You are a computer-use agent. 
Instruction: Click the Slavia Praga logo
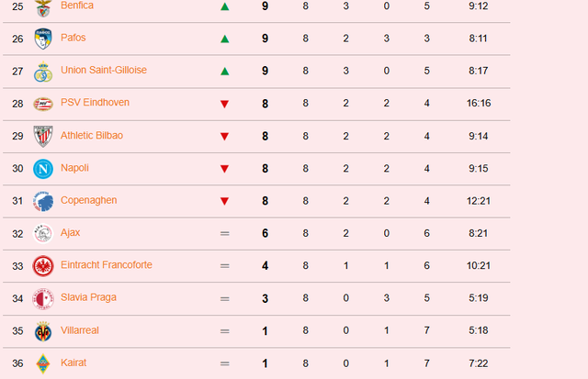tap(43, 298)
